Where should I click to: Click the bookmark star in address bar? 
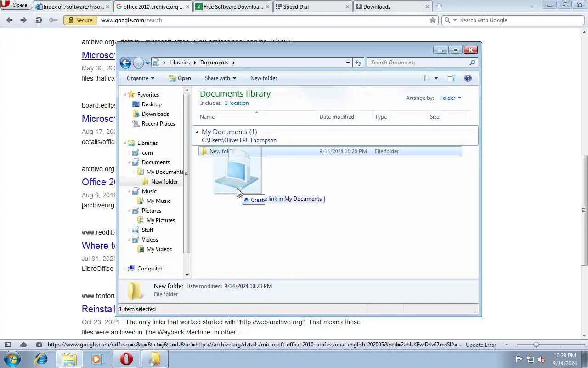tap(432, 20)
